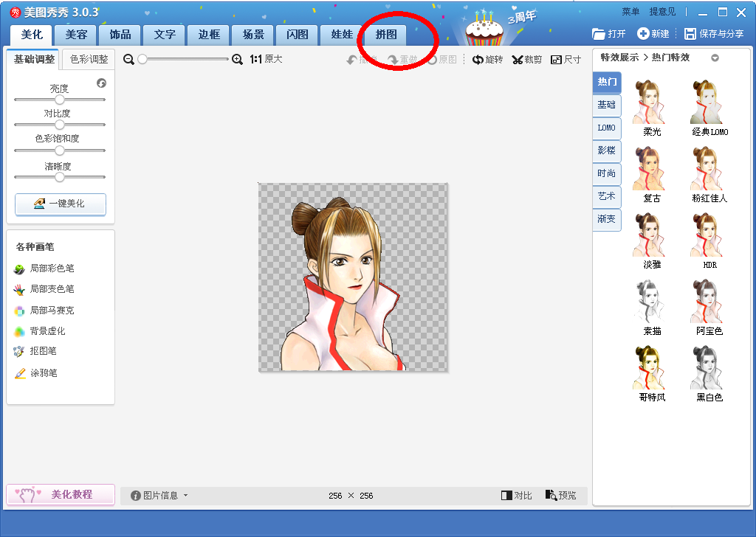Reset adjustments with the circular reset icon
Screen dimensions: 756x537
(101, 83)
